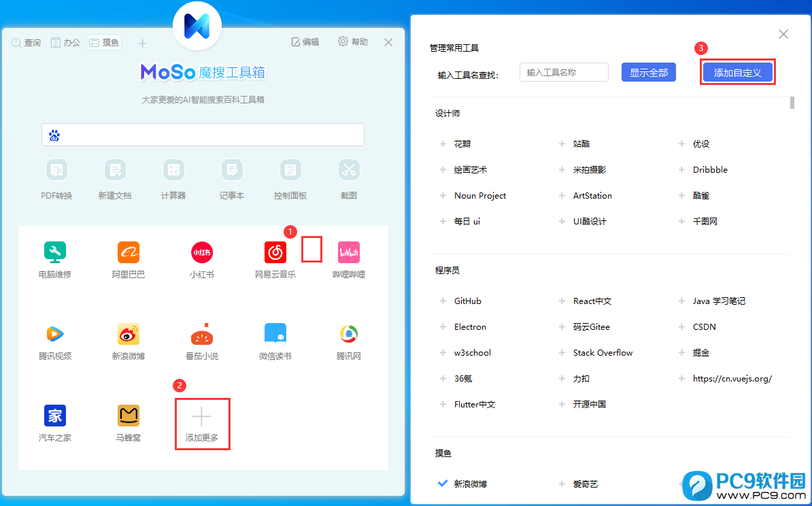This screenshot has height=506, width=812.
Task: Click the tool list scrollbar thumb
Action: 792,103
